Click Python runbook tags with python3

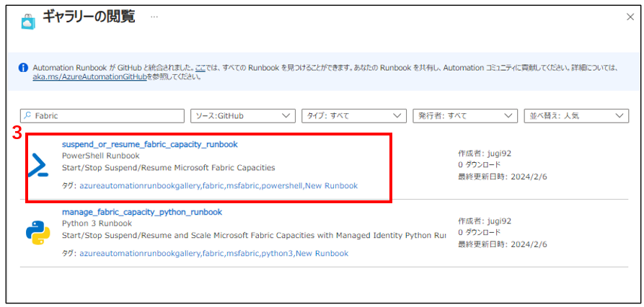[x=213, y=253]
